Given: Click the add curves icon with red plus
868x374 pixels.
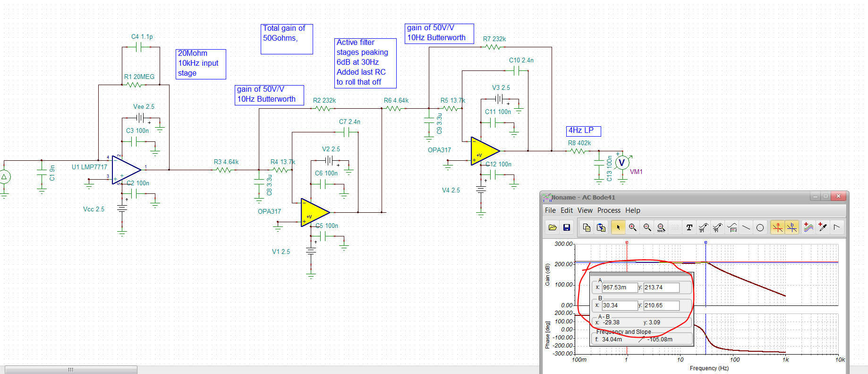Looking at the screenshot, I should tap(808, 227).
